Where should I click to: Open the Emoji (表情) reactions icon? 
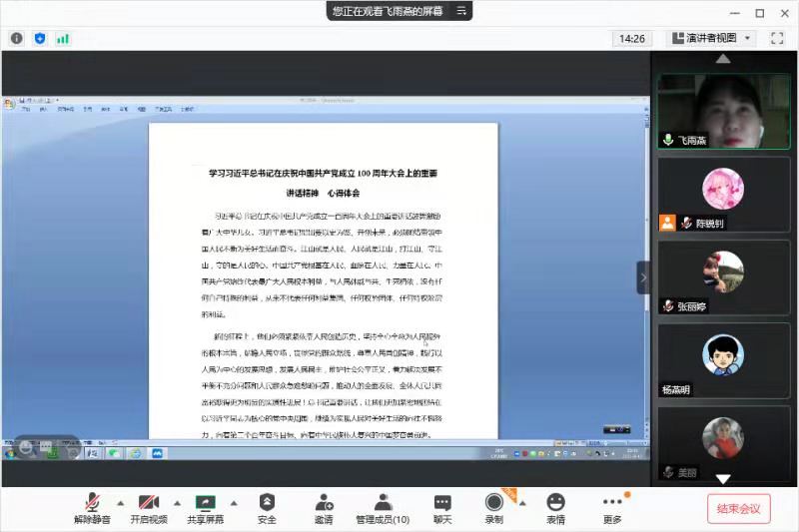pyautogui.click(x=555, y=502)
